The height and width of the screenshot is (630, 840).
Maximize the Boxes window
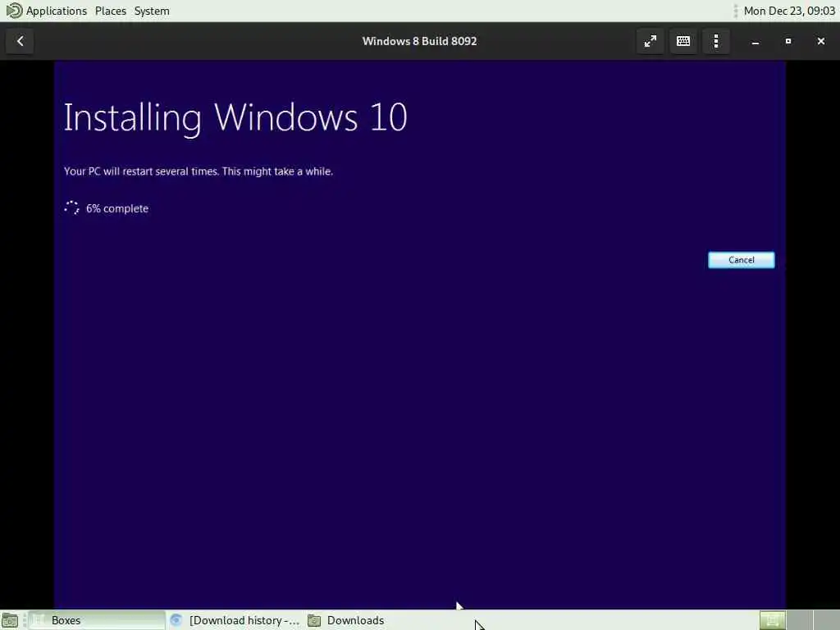click(788, 41)
